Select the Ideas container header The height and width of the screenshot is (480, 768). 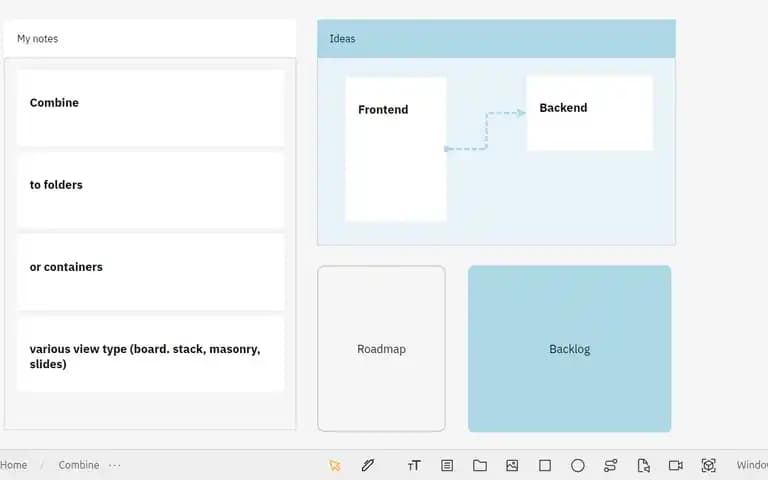tap(496, 39)
